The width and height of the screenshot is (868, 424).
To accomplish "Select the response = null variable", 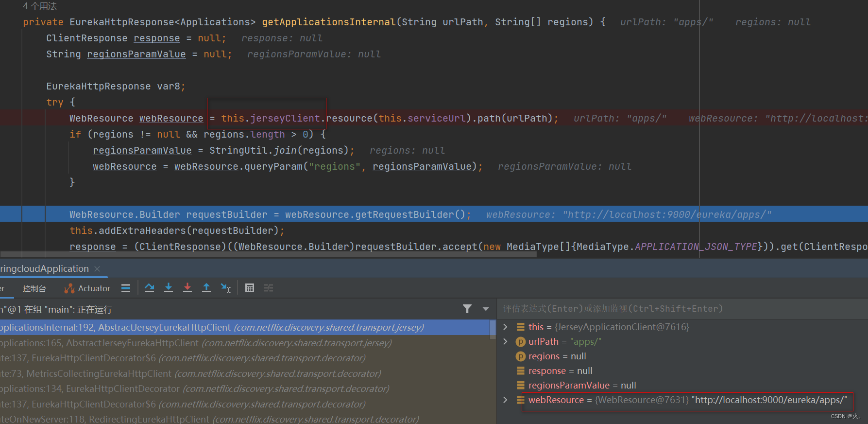I will (682, 371).
